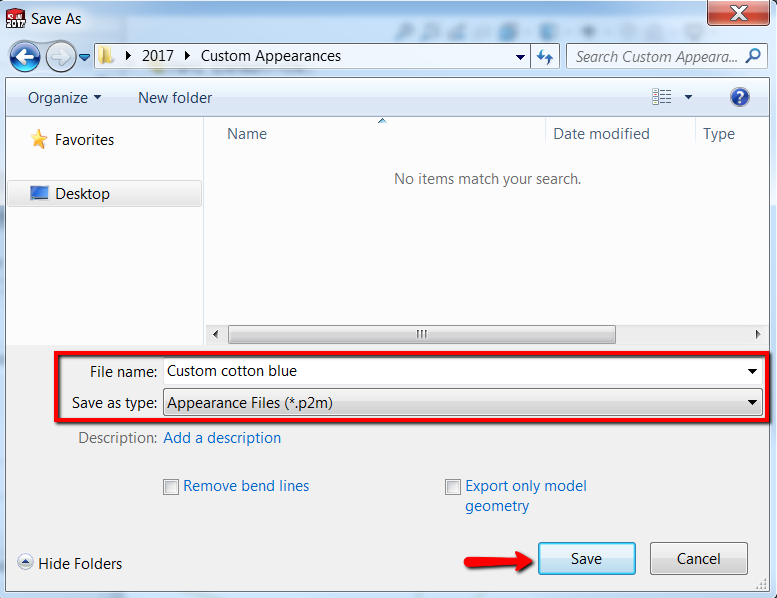Click the New folder button
The height and width of the screenshot is (598, 777).
click(175, 98)
